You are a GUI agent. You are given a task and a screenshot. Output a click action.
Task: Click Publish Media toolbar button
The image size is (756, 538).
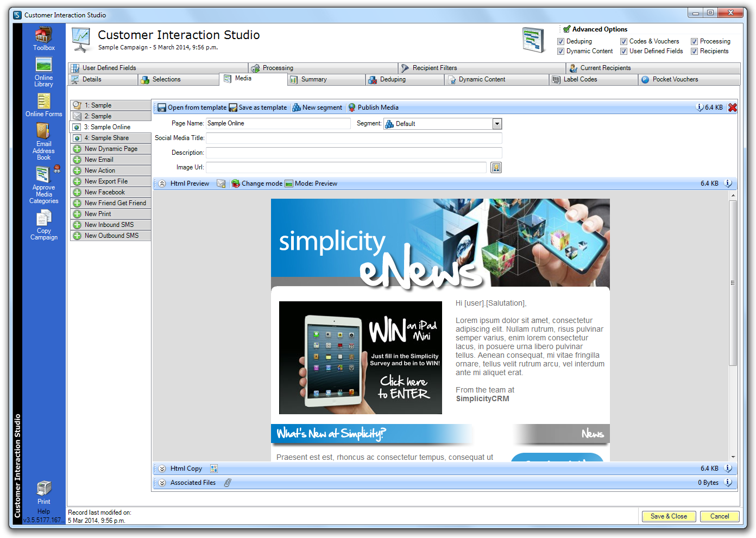pyautogui.click(x=373, y=107)
